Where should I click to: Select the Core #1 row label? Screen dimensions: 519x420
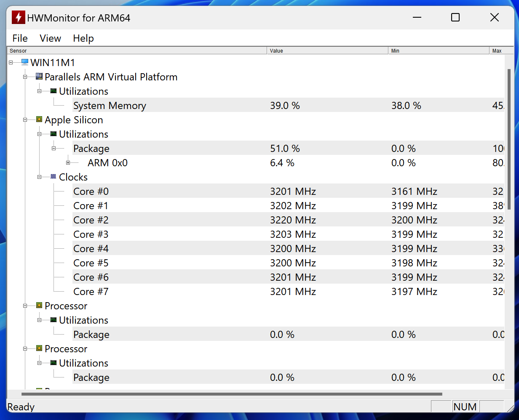[91, 206]
